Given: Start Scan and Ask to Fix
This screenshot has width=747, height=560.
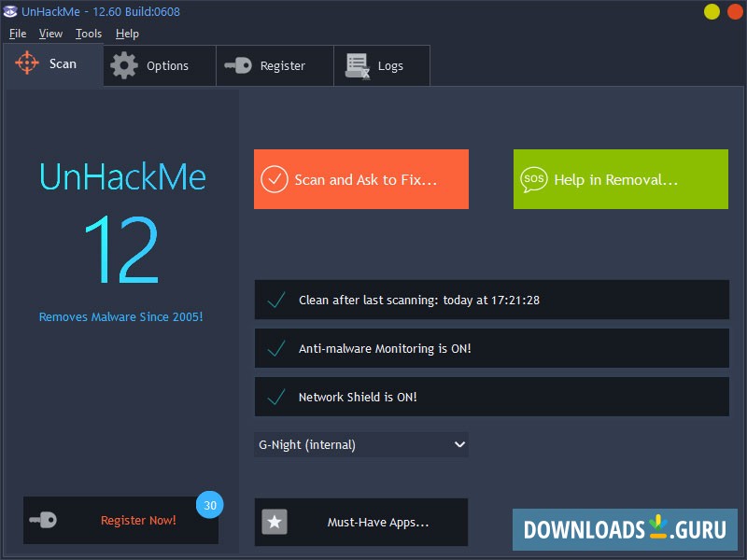Looking at the screenshot, I should [x=361, y=179].
